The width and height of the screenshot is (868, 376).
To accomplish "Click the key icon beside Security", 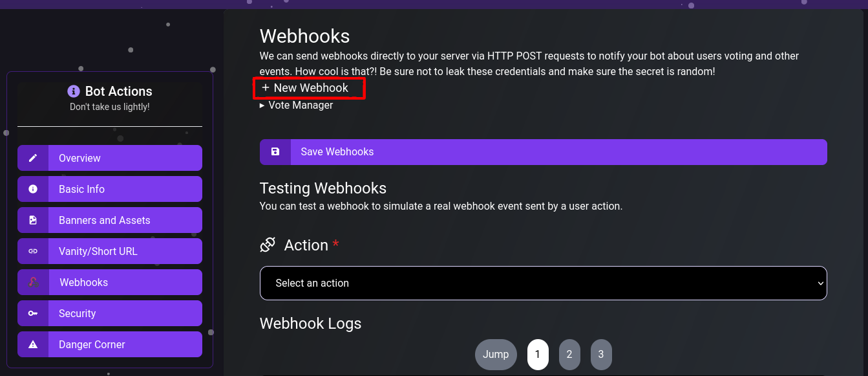I will pos(33,313).
